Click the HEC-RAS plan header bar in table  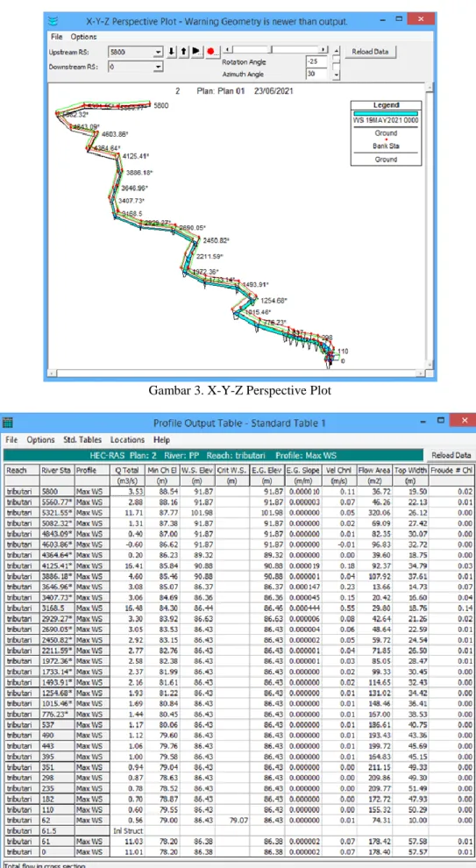coord(214,456)
